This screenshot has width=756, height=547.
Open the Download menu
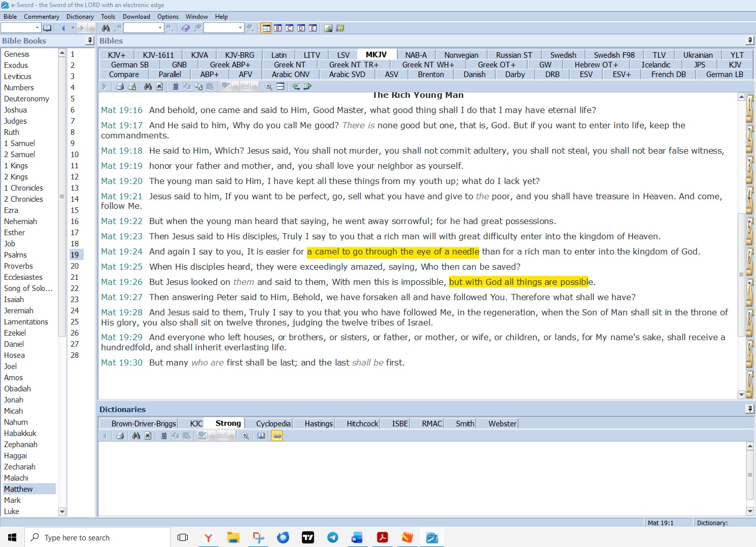pos(136,17)
